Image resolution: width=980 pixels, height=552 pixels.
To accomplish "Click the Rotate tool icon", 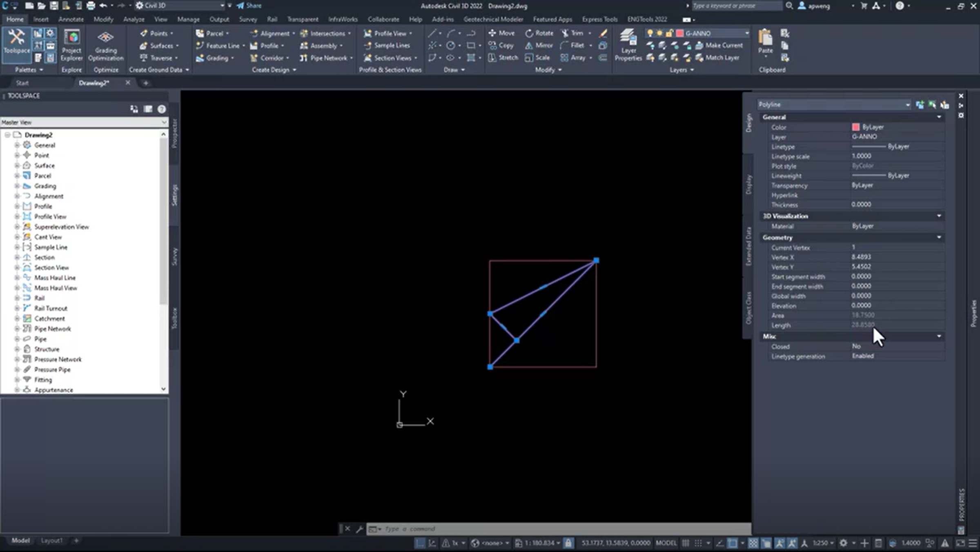I will tap(530, 33).
